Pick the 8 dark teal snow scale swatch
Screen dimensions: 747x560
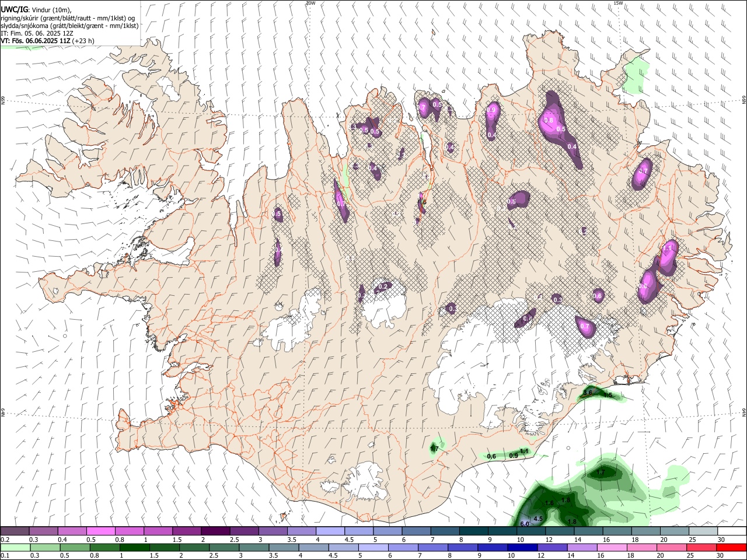[473, 531]
